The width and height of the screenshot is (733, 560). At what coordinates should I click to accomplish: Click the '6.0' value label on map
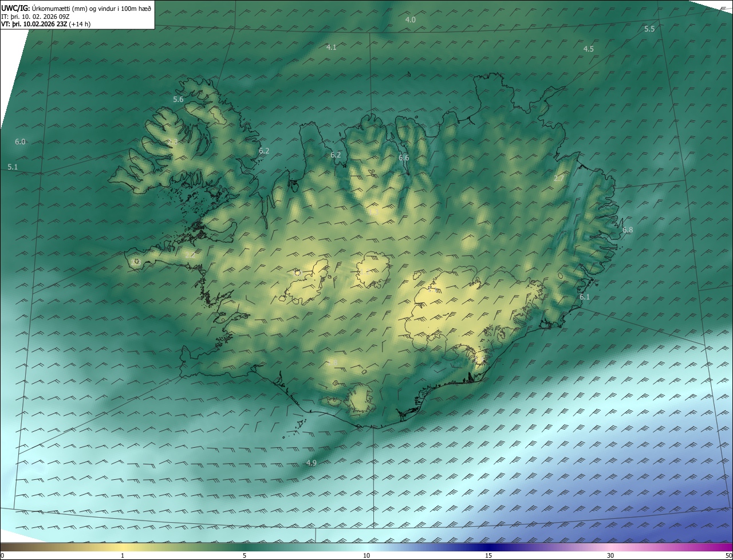coord(20,142)
